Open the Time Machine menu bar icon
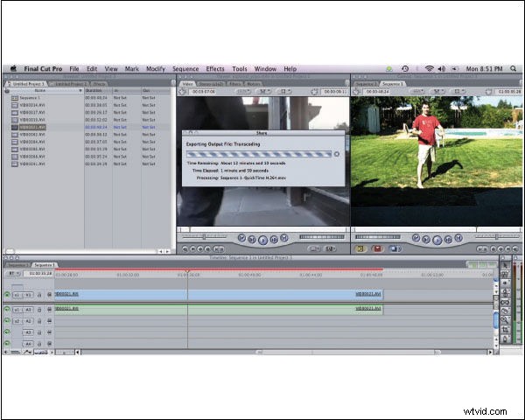The image size is (525, 420). 405,68
